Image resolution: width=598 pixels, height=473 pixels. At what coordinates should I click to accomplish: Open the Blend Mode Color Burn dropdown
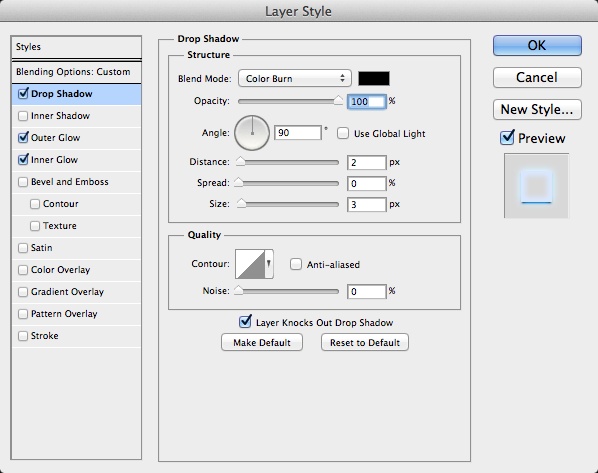tap(294, 79)
